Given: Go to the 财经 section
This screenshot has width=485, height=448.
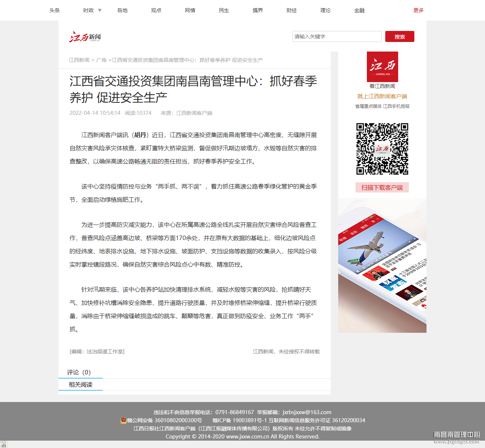Looking at the screenshot, I should [291, 10].
